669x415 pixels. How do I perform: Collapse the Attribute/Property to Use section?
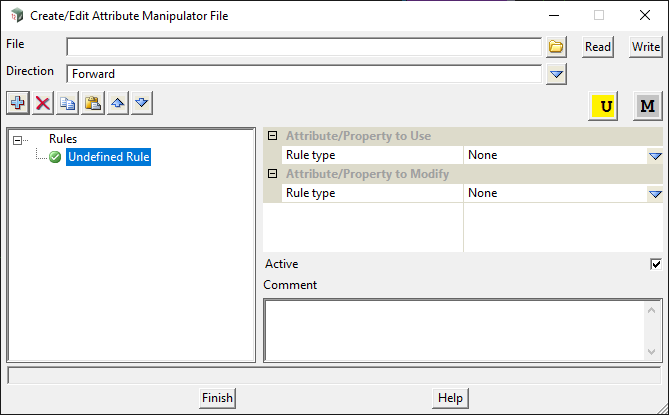click(272, 136)
